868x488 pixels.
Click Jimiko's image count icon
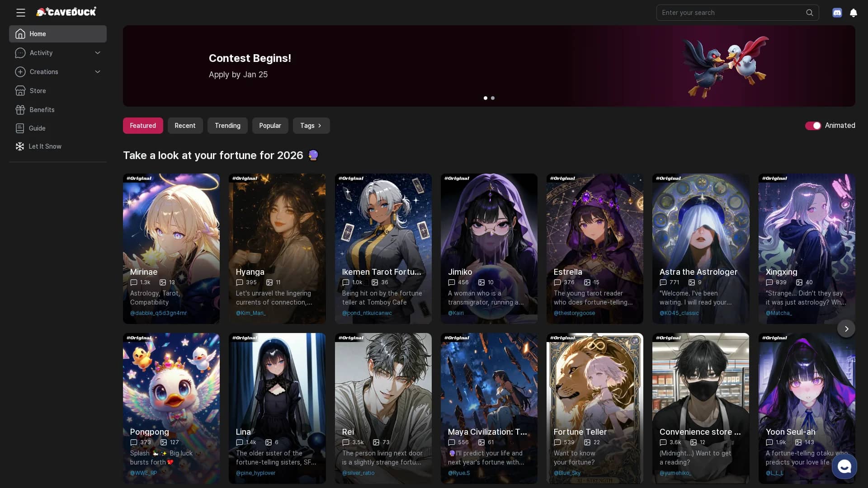coord(481,282)
